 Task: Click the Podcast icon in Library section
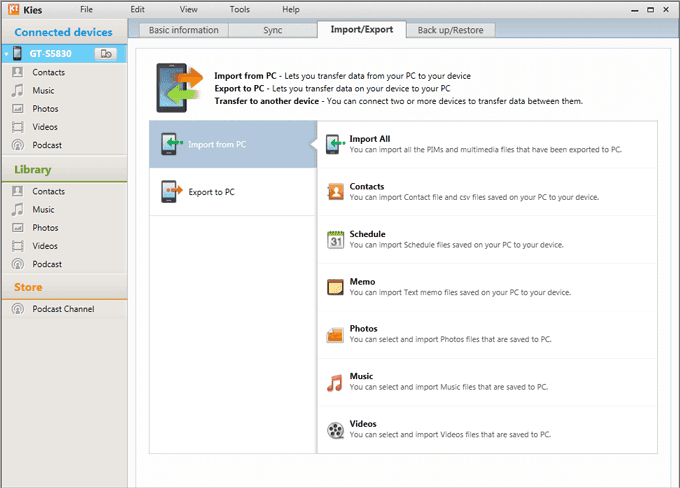click(x=18, y=264)
